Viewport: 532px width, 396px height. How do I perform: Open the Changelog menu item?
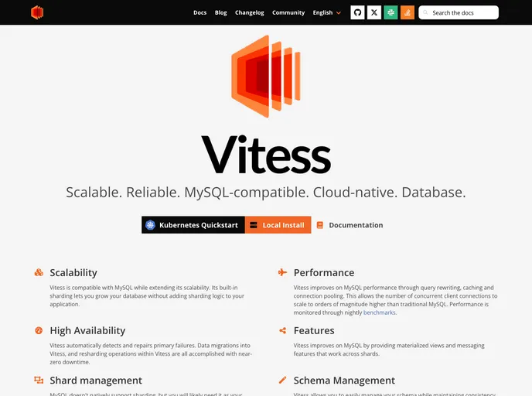tap(249, 12)
